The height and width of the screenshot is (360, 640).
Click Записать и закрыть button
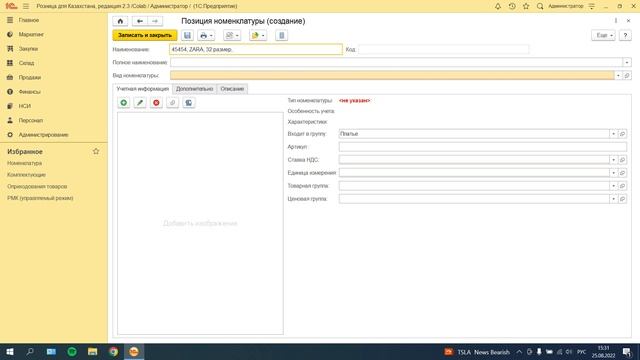point(145,36)
